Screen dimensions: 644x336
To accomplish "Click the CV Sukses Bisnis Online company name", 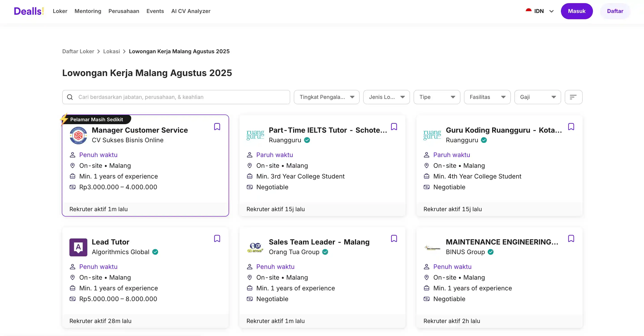I will coord(127,140).
